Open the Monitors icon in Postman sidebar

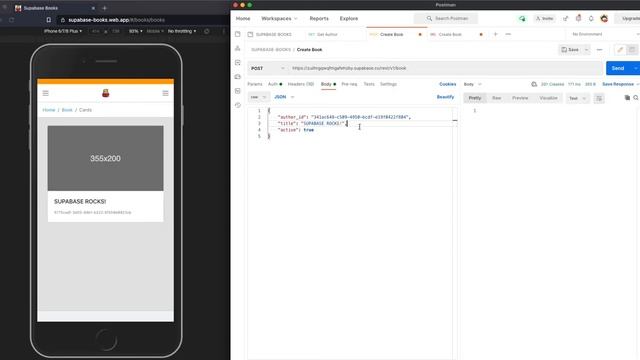(238, 91)
